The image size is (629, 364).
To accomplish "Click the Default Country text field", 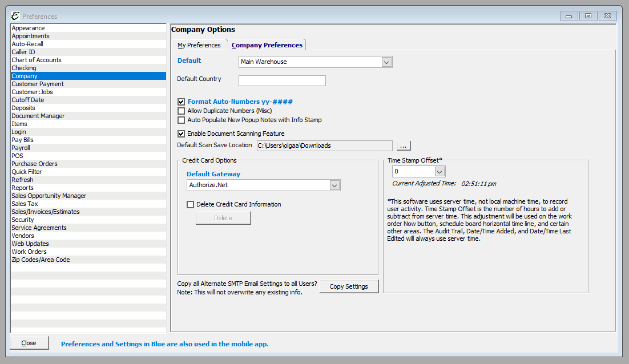I will (282, 80).
